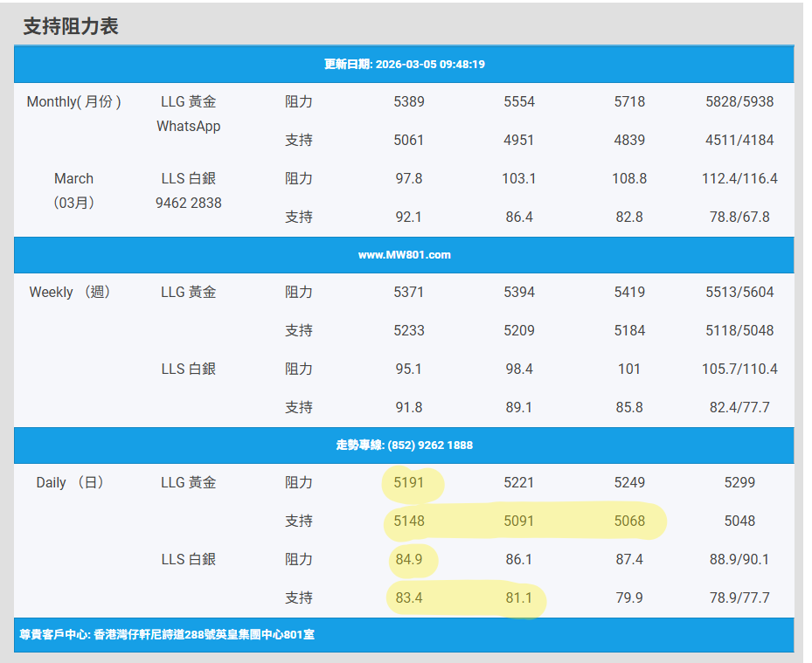Click the Weekly (週) row label
The height and width of the screenshot is (663, 812).
coord(70,293)
